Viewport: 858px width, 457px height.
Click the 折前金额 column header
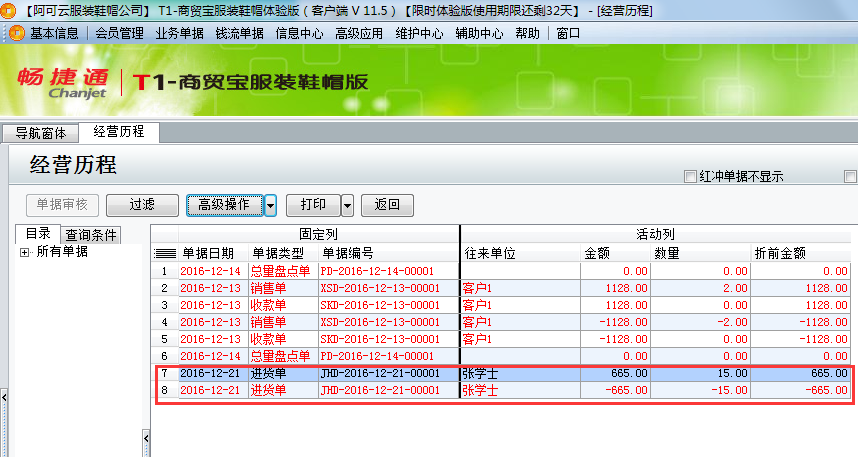(801, 253)
